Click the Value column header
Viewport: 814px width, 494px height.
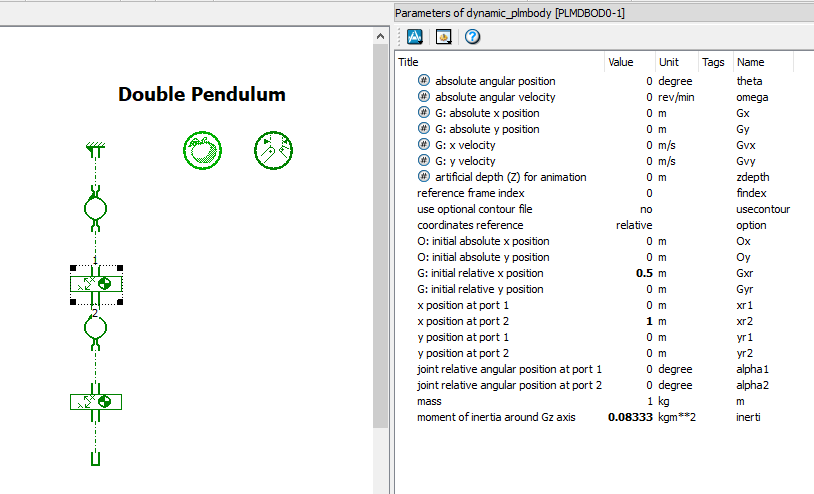click(x=628, y=62)
